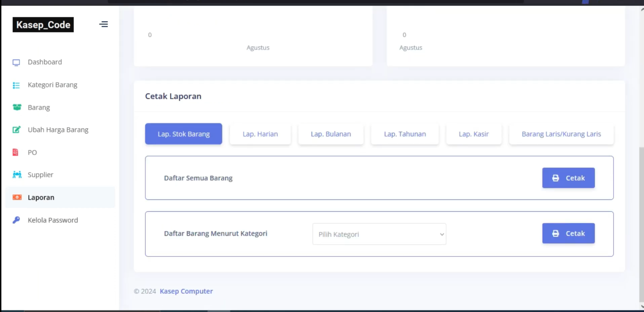Screen dimensions: 644x312
Task: Click the PO document icon
Action: tap(15, 152)
